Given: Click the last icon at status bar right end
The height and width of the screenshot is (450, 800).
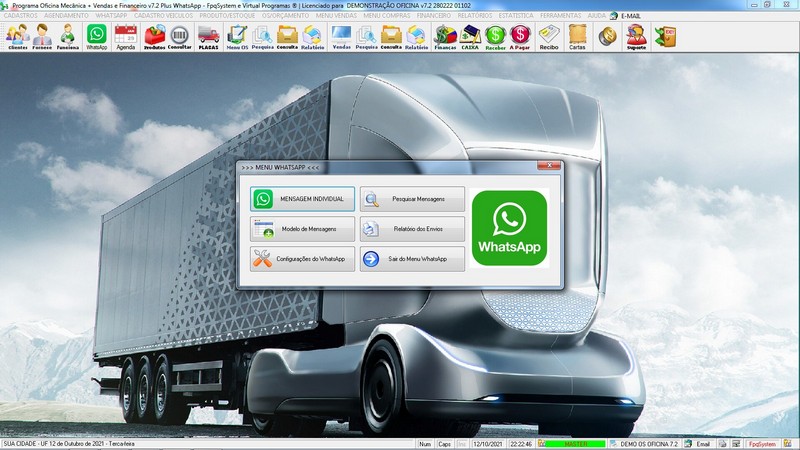Looking at the screenshot, I should (x=788, y=444).
